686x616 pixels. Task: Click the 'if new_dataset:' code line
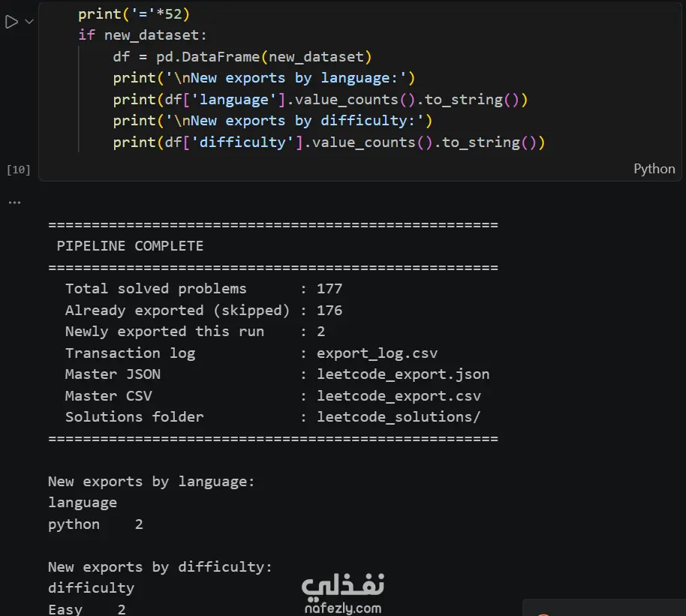(x=142, y=35)
